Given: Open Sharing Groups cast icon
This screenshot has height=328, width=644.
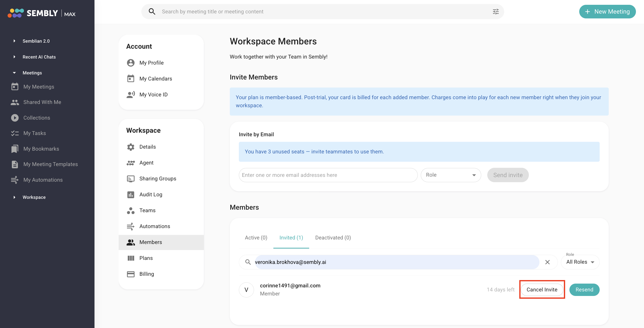Looking at the screenshot, I should (131, 179).
